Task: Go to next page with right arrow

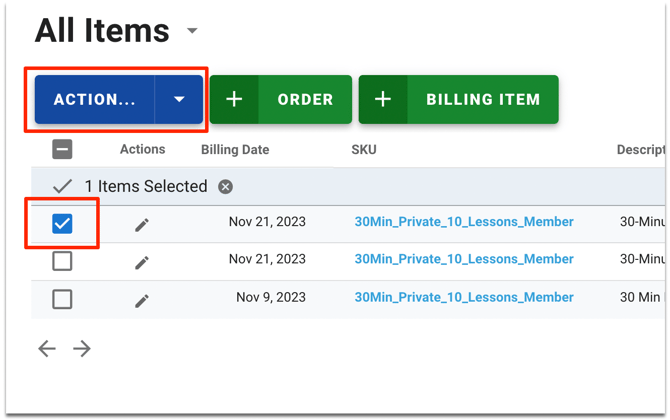Action: pos(82,349)
